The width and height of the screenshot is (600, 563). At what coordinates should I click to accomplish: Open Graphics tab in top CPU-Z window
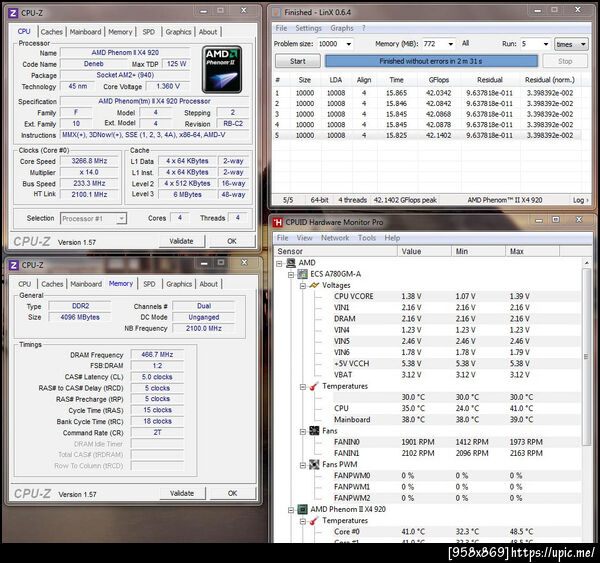coord(178,32)
